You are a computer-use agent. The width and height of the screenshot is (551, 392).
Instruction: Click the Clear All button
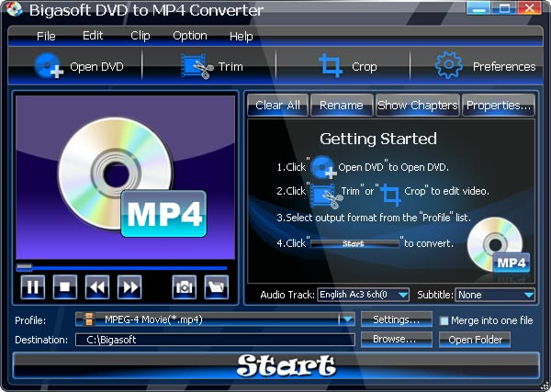tap(277, 105)
